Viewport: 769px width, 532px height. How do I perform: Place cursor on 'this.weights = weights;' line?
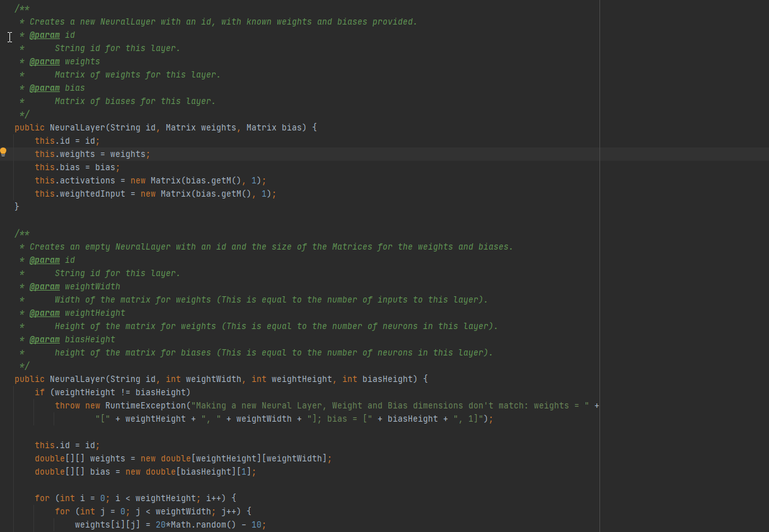point(93,154)
